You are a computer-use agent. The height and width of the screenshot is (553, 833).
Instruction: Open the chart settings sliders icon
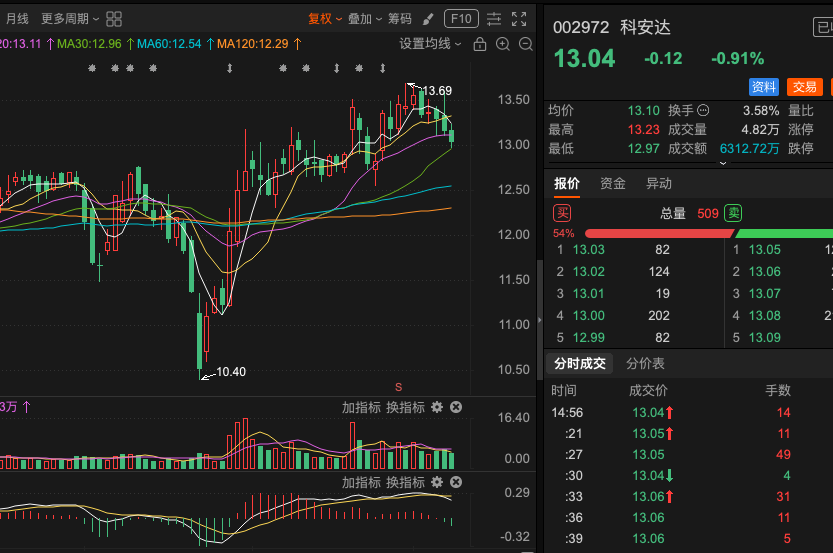pos(494,19)
